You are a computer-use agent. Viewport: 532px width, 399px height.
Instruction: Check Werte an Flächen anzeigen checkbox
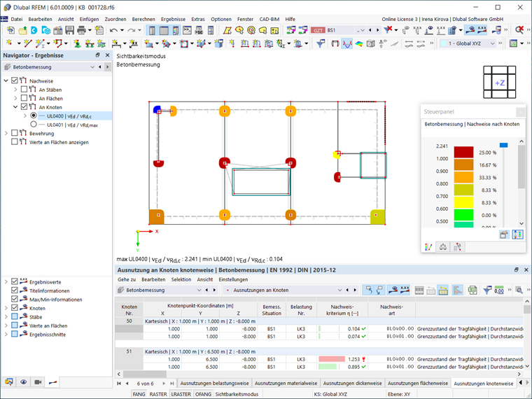(x=14, y=142)
